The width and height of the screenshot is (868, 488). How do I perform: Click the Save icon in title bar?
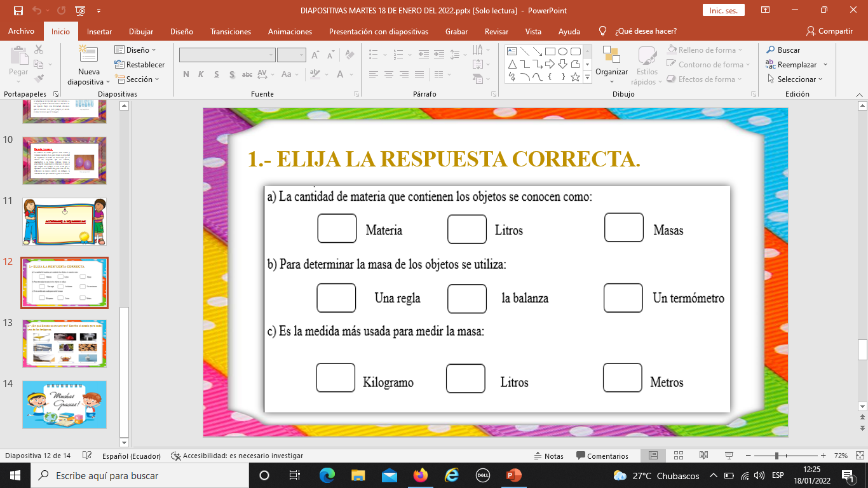point(18,11)
